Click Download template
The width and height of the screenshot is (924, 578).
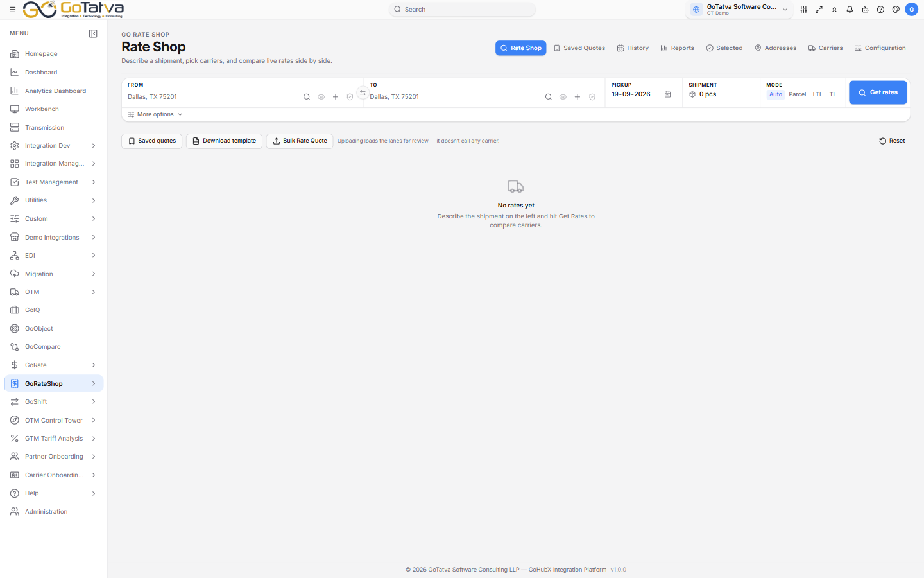point(224,141)
